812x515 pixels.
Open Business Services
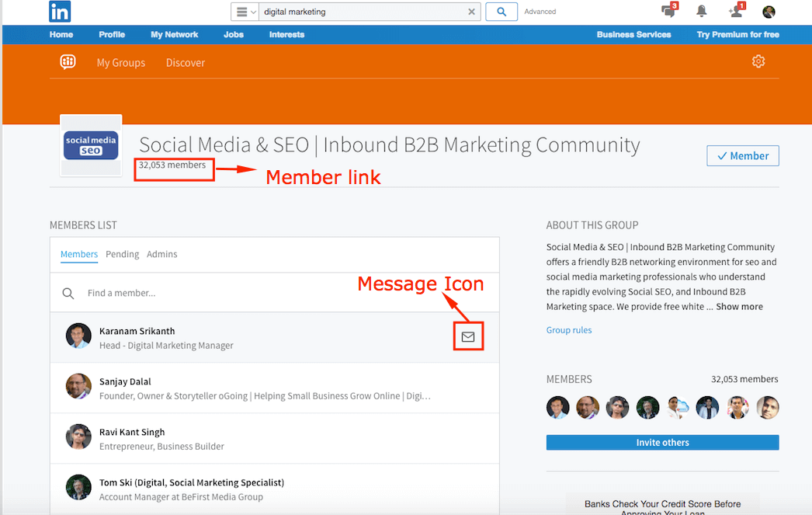click(x=634, y=35)
